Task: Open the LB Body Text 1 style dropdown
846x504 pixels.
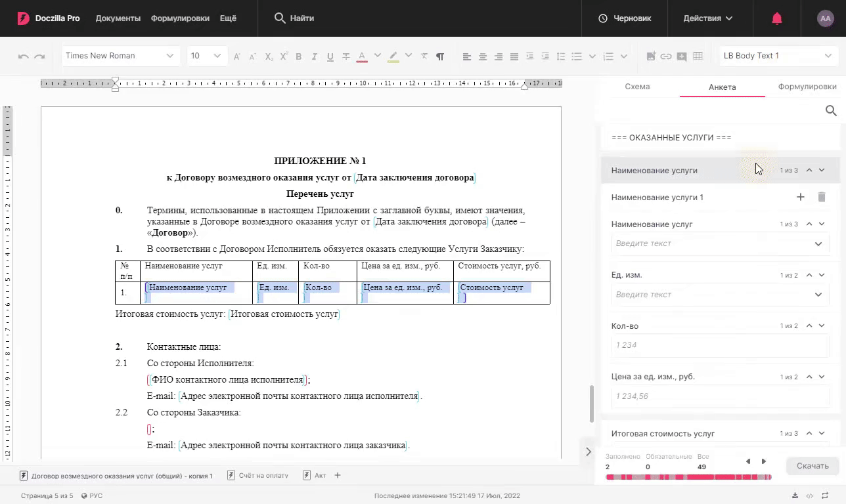Action: [x=778, y=56]
